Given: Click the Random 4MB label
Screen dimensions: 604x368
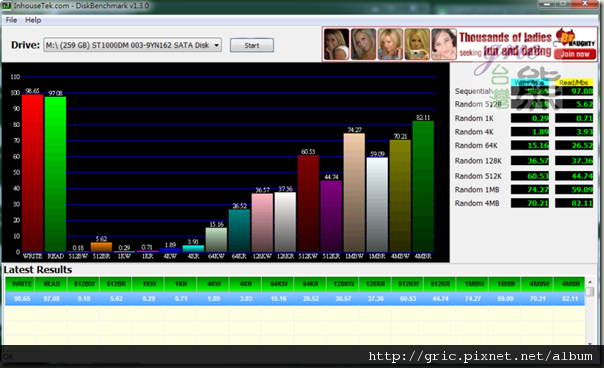Looking at the screenshot, I should pos(477,203).
